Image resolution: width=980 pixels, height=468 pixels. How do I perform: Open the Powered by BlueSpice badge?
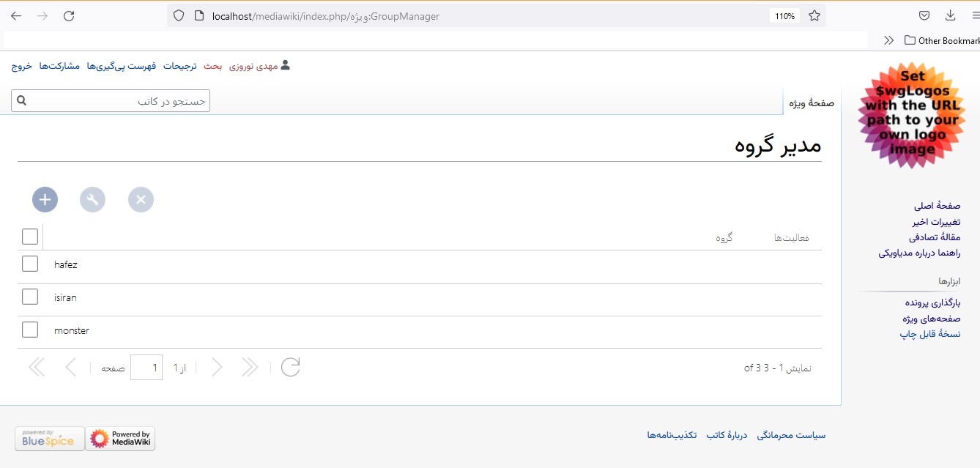point(49,439)
